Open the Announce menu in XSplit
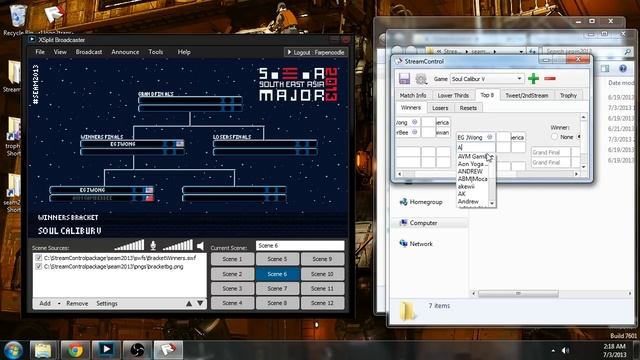 coord(125,52)
